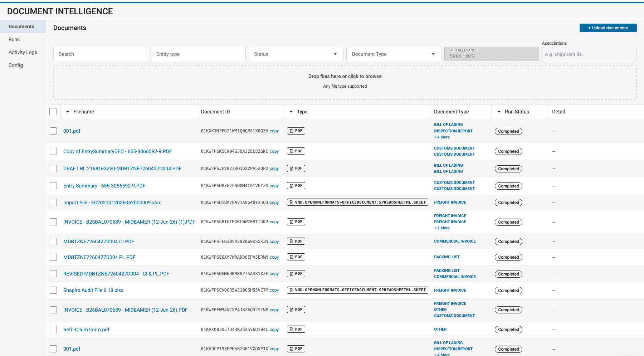
Task: Select checkbox for REVISED-MDBTZNE7260427D004 row
Action: tap(53, 274)
